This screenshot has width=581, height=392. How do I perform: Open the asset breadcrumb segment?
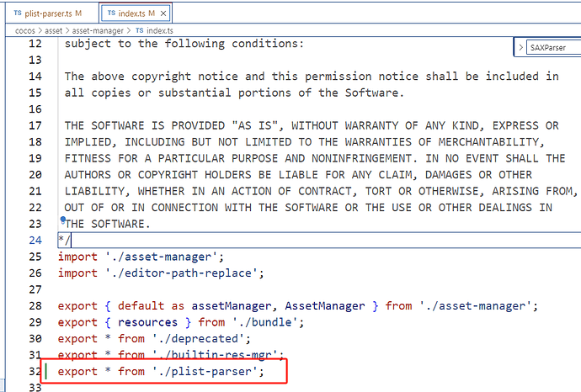point(56,30)
